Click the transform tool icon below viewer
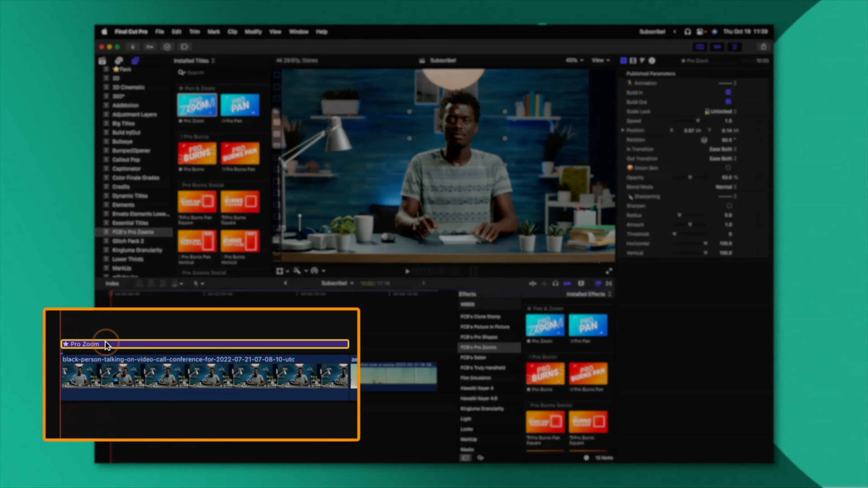 tap(280, 271)
